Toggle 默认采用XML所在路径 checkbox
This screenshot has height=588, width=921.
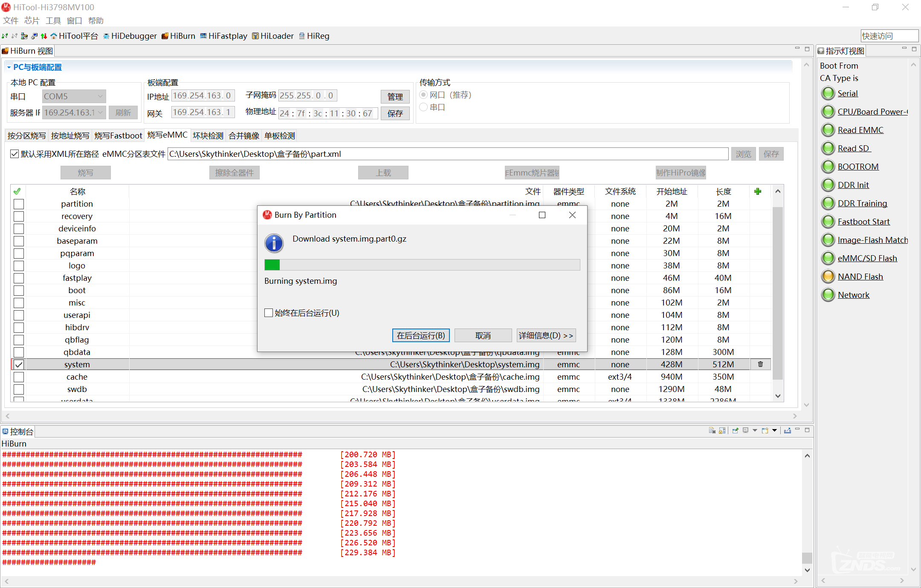(x=14, y=154)
